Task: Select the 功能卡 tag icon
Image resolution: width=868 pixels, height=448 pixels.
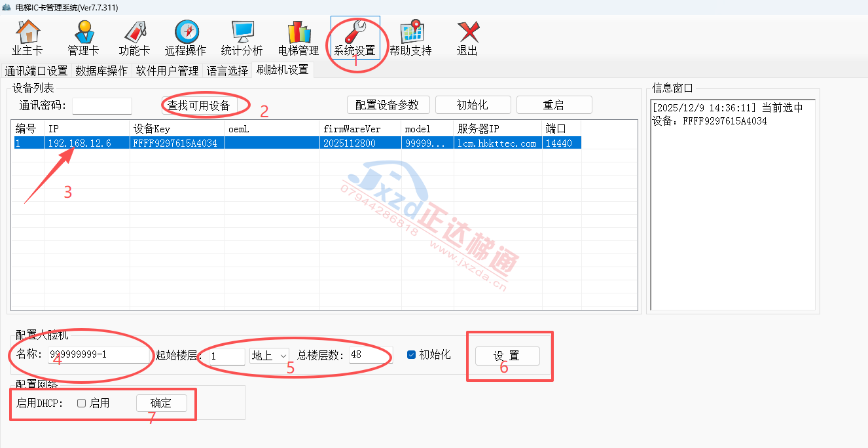Action: pyautogui.click(x=134, y=33)
